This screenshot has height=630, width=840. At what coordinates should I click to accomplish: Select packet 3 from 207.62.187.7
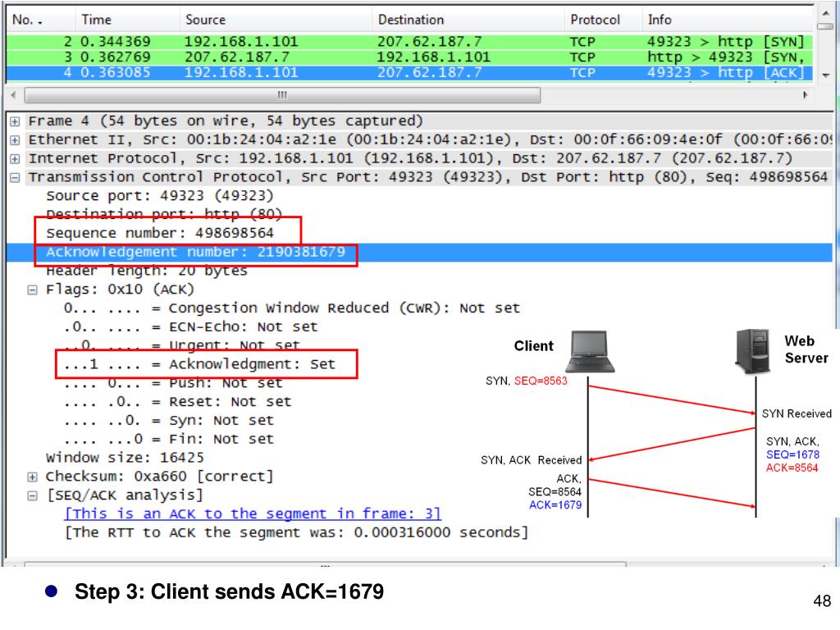(409, 57)
